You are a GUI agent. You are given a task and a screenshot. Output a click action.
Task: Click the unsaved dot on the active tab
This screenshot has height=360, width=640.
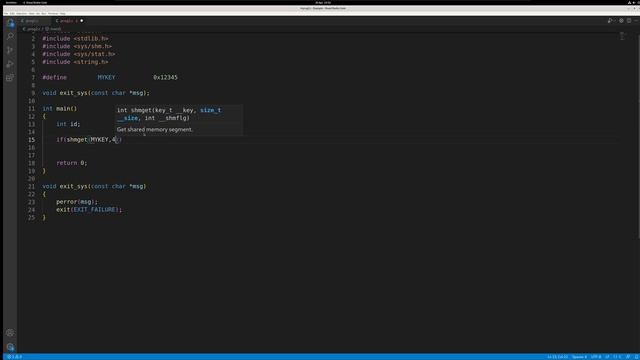[82, 21]
